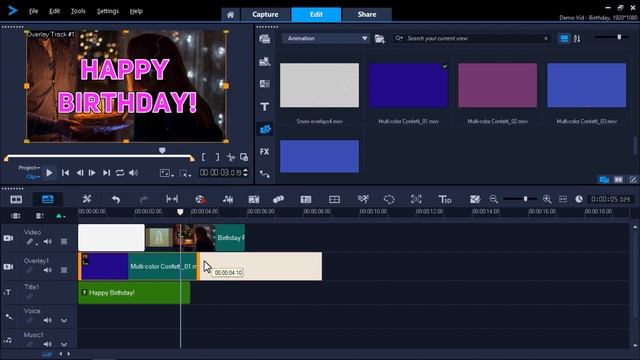Open the Media library panel icon

coord(264,39)
